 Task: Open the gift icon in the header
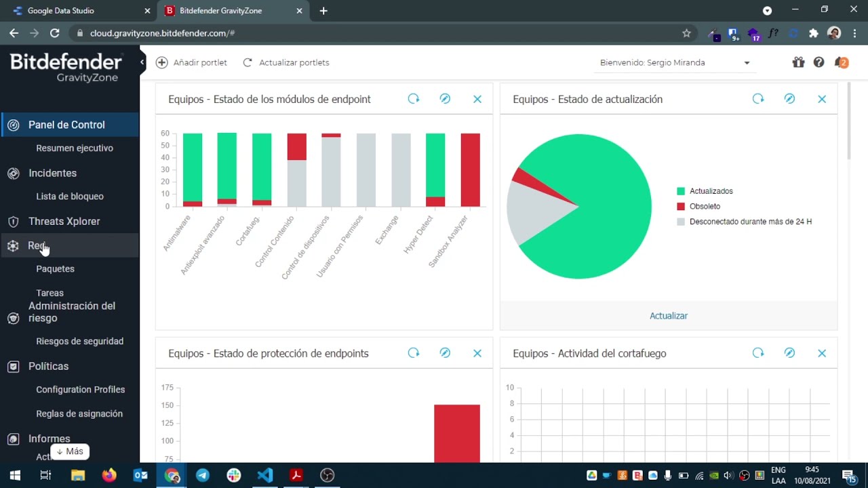(x=798, y=62)
